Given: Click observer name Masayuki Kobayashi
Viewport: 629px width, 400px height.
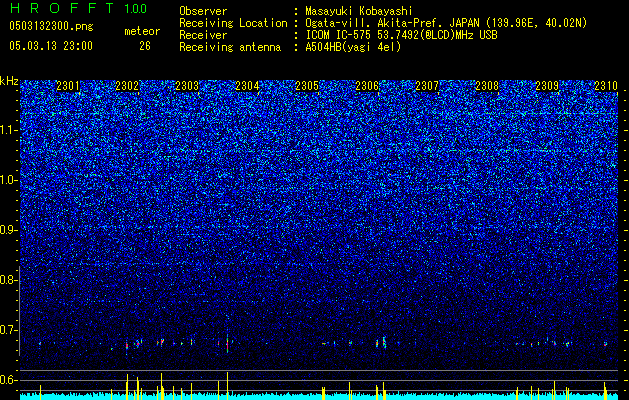Looking at the screenshot, I should click(x=359, y=11).
